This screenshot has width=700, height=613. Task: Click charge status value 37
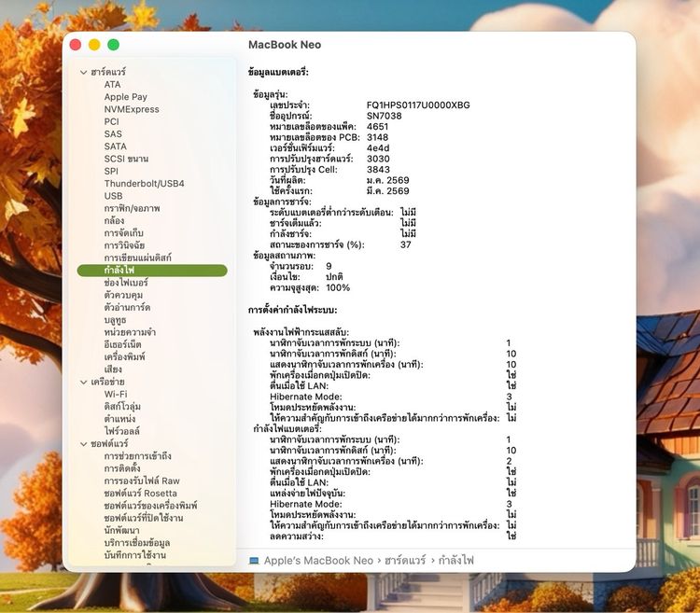point(406,244)
